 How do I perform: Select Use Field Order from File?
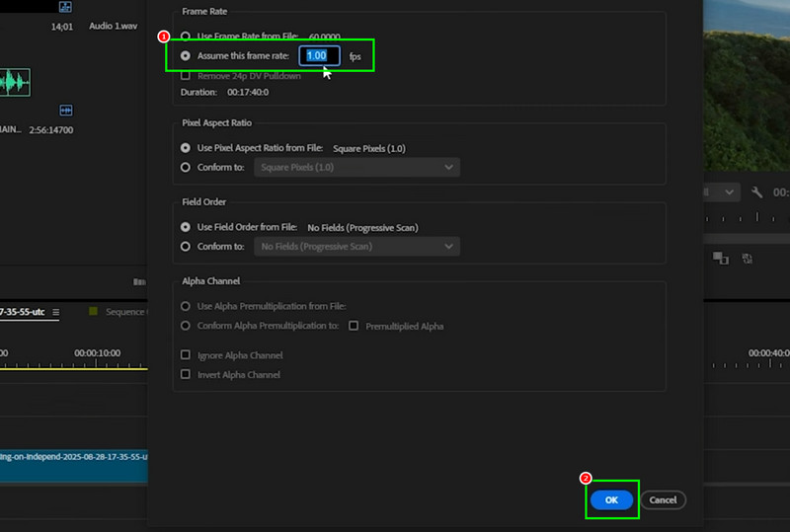[186, 227]
